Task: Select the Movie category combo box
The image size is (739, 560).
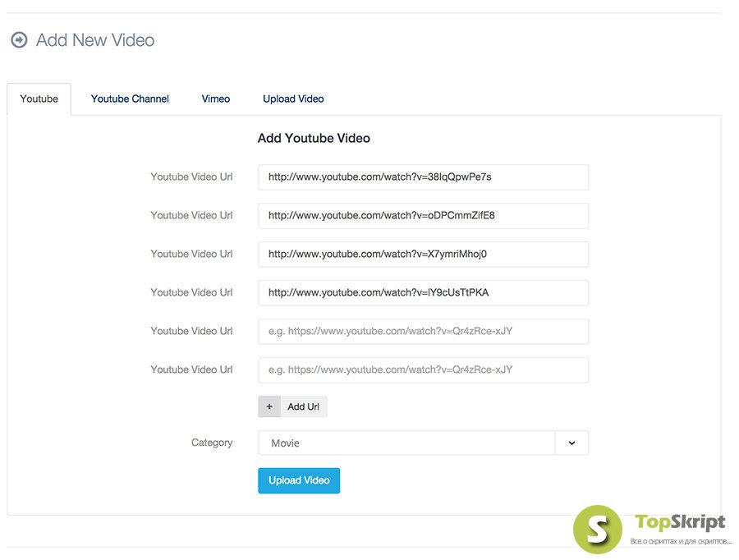Action: pos(423,443)
